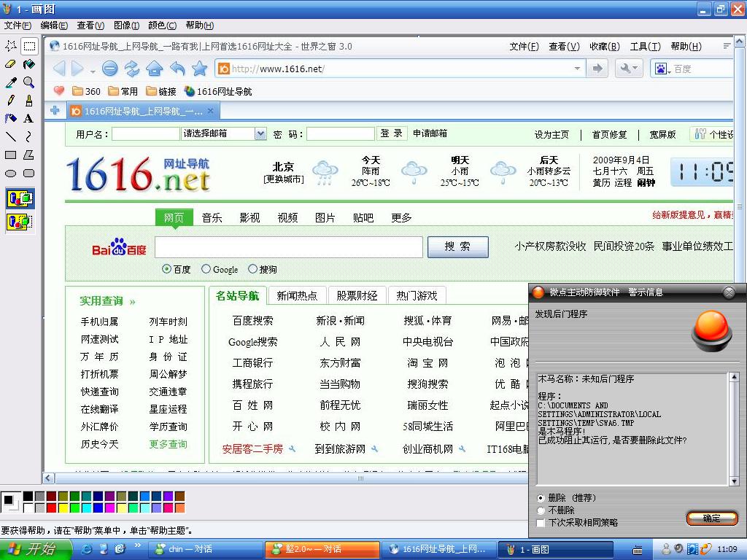Screen dimensions: 747x560
Task: Select the Text tool in Paint
Action: point(29,119)
